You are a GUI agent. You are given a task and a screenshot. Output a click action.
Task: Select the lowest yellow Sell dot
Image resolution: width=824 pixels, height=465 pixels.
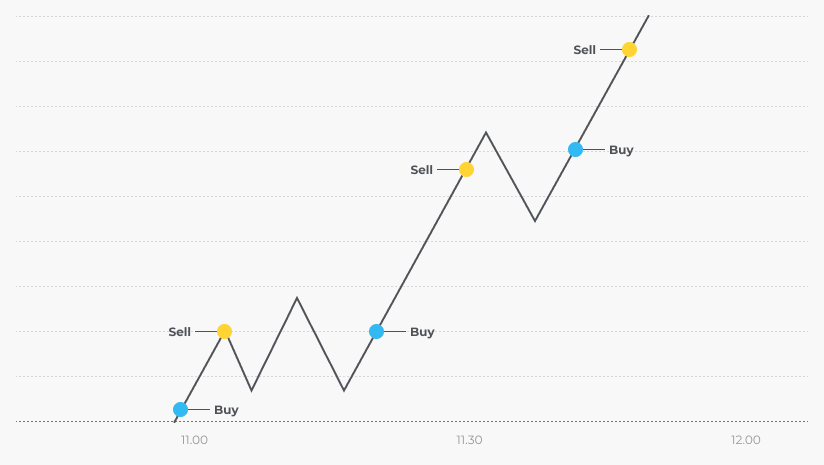[x=224, y=332]
